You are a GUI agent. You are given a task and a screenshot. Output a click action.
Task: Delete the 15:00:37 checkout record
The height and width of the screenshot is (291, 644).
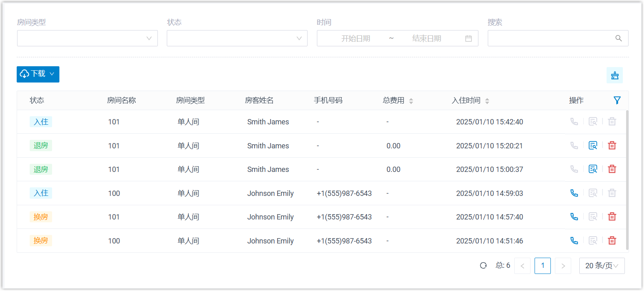click(612, 169)
